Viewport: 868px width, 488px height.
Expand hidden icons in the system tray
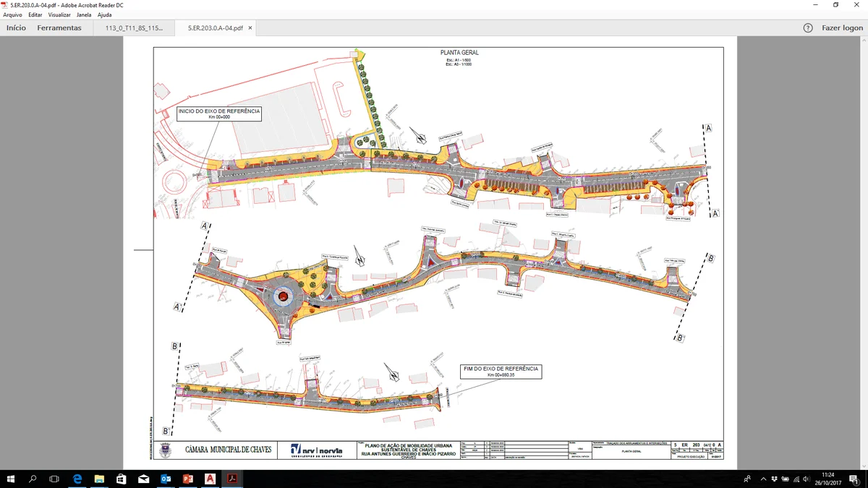coord(763,479)
